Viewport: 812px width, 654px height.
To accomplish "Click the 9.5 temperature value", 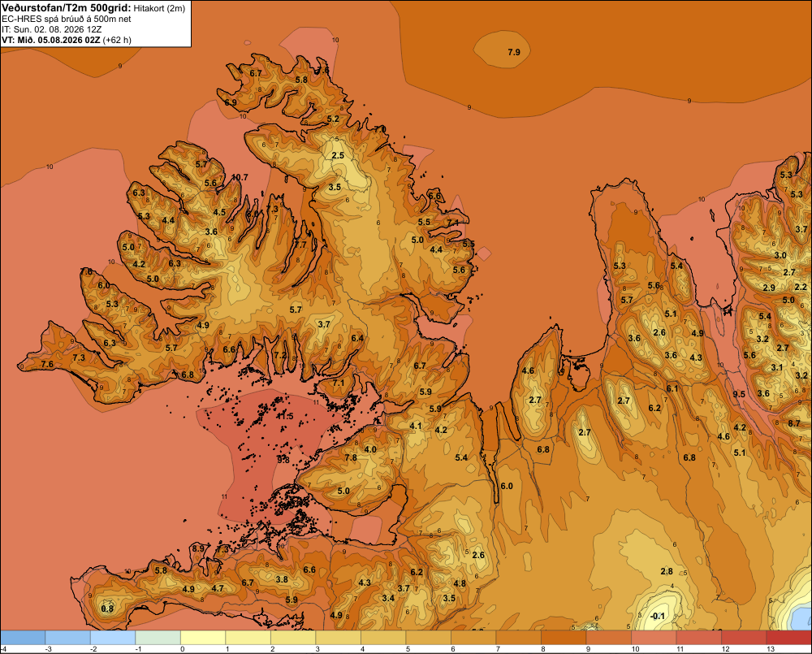I will 739,394.
